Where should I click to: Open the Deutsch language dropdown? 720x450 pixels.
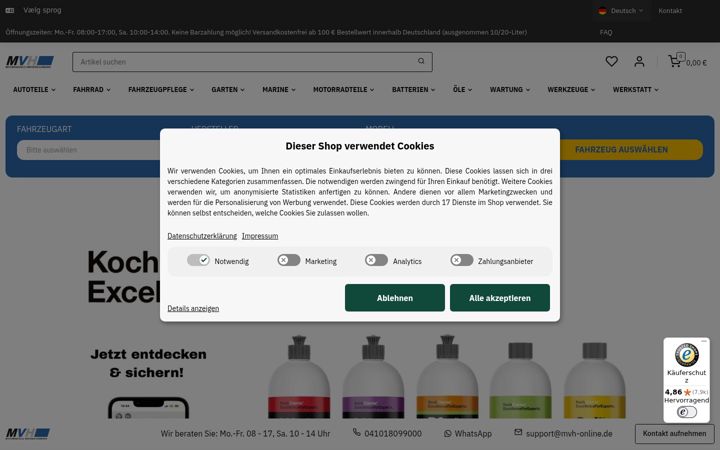[x=621, y=11]
